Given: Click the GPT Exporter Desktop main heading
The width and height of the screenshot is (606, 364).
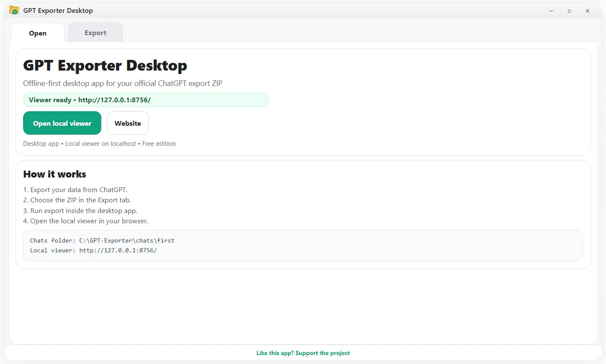Looking at the screenshot, I should coord(105,65).
